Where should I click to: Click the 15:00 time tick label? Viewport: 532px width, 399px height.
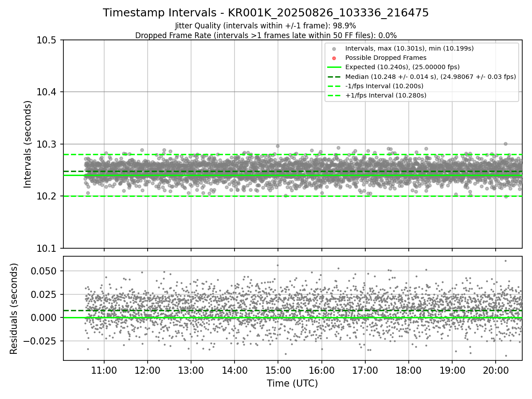278,371
